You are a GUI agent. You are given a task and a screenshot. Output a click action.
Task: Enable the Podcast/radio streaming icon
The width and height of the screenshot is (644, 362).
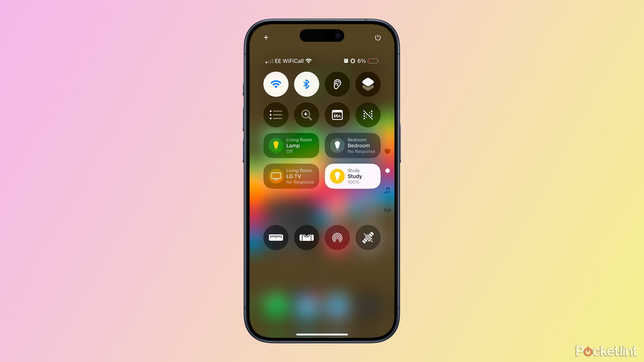click(x=337, y=238)
